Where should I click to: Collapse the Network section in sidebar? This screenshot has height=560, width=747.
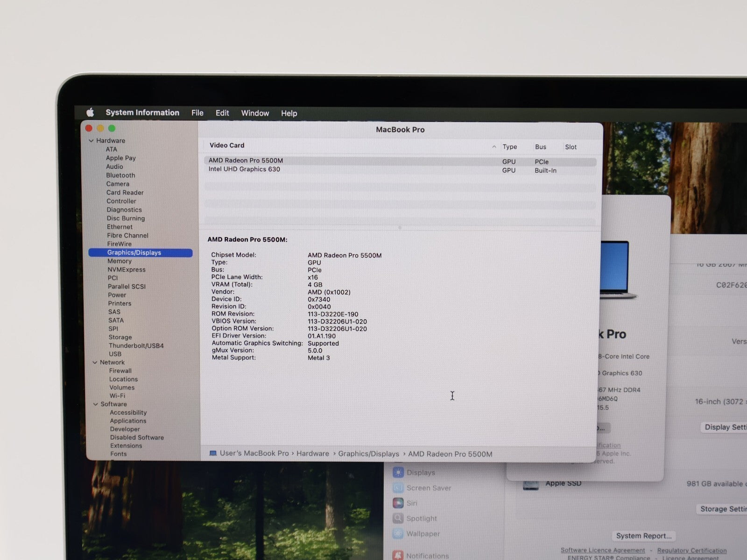95,362
